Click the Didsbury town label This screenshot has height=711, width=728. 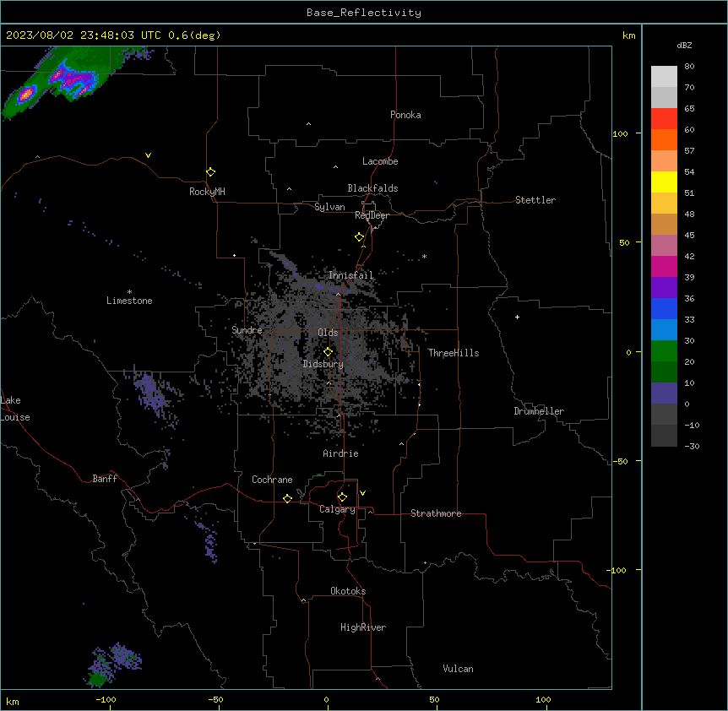[323, 364]
